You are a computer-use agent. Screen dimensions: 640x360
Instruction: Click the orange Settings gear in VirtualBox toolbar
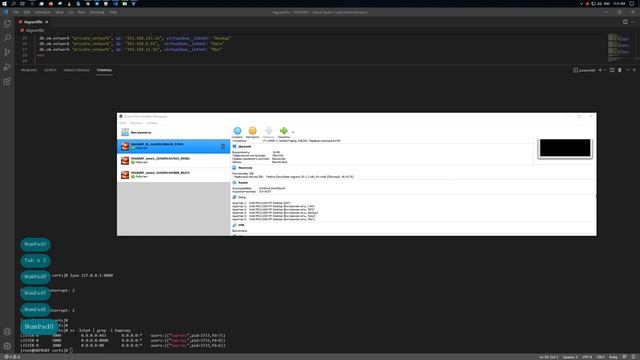pos(253,132)
